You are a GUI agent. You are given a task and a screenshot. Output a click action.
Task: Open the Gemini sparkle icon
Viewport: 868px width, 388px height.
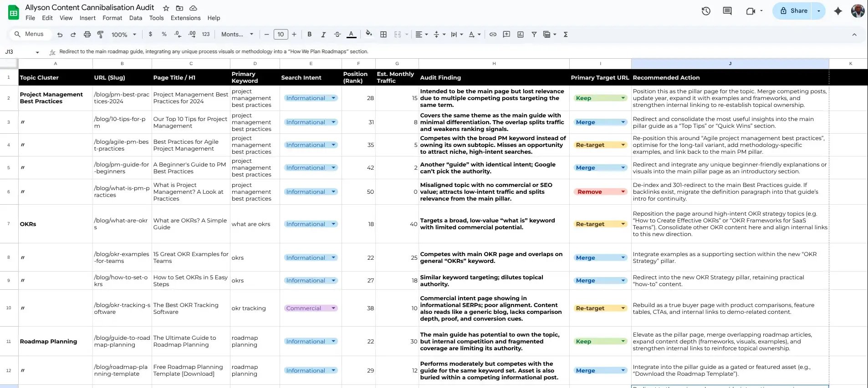tap(838, 11)
